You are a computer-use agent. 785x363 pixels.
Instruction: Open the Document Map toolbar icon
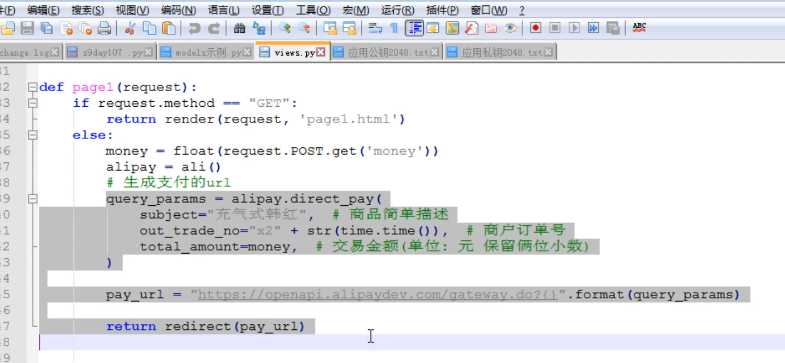coord(452,29)
